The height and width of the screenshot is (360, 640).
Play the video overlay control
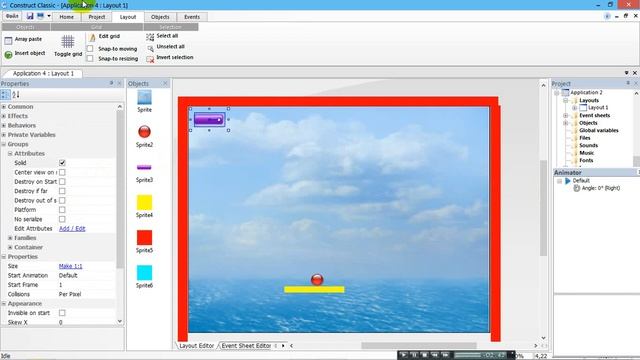pyautogui.click(x=404, y=355)
